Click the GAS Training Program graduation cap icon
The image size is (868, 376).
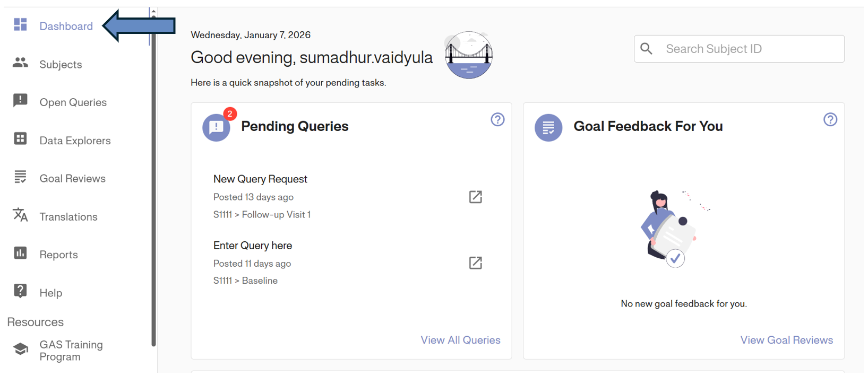(x=20, y=349)
